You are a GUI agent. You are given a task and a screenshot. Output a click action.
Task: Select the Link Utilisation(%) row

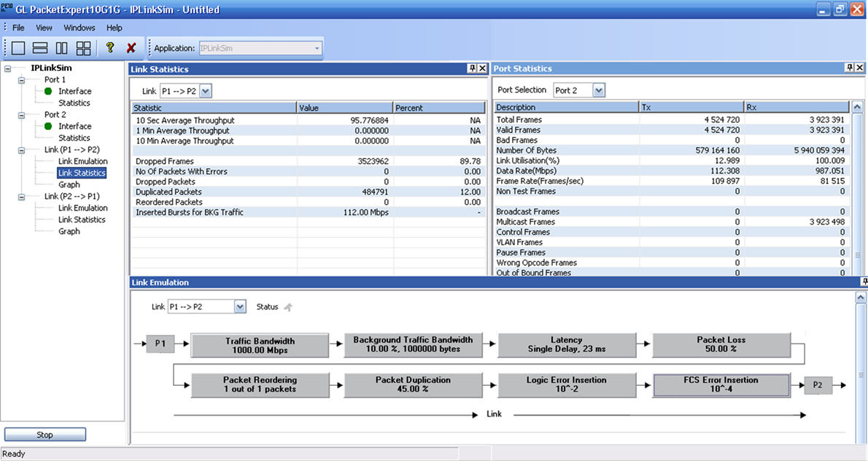pyautogui.click(x=671, y=160)
